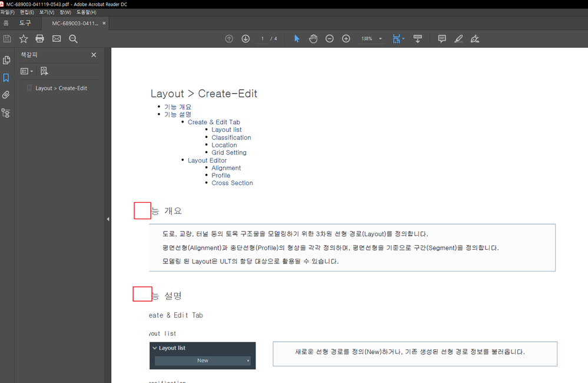
Task: Follow the Alignment link
Action: click(x=226, y=168)
